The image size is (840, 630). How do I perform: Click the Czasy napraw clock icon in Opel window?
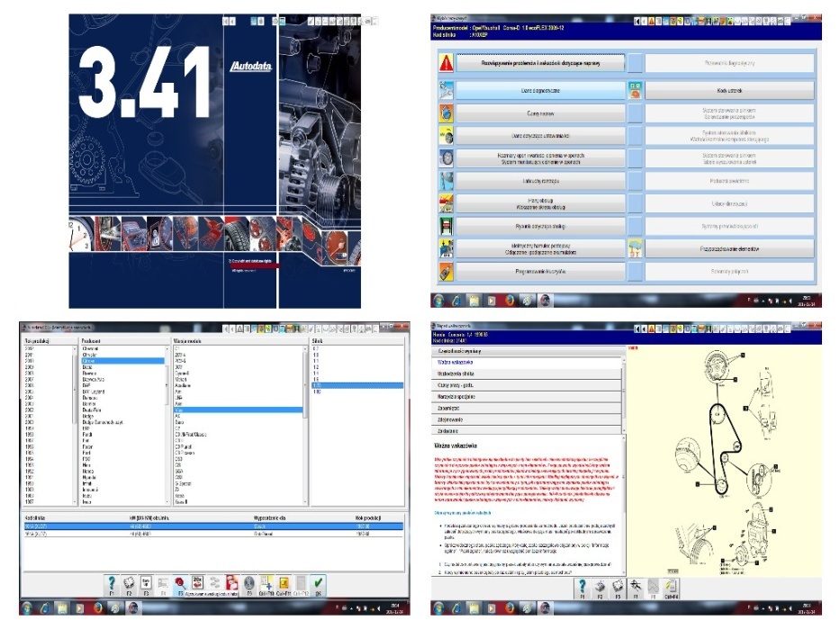pyautogui.click(x=446, y=113)
